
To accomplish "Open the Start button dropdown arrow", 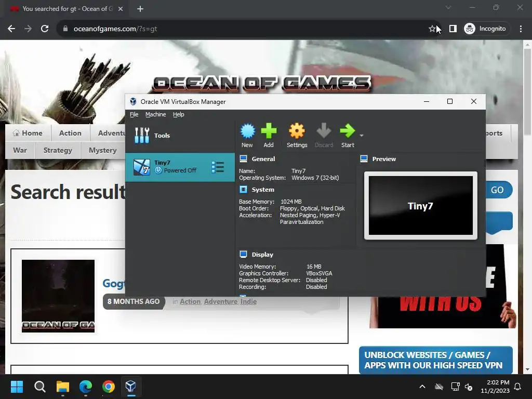I will coord(362,136).
